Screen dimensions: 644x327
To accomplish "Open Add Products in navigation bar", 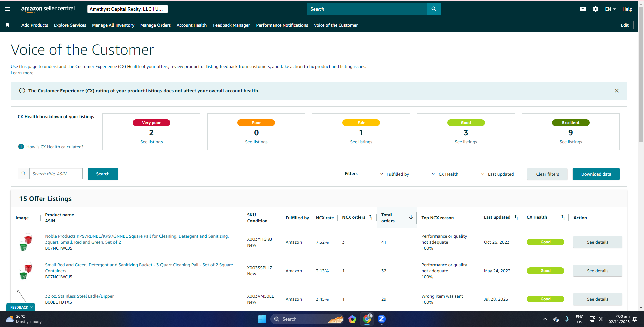I will 35,25.
